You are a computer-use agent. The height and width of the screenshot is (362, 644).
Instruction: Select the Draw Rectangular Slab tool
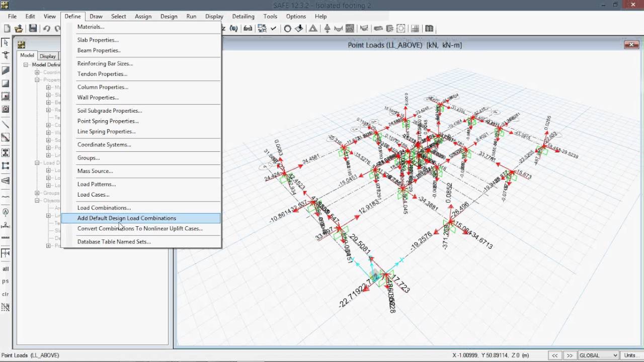point(6,83)
